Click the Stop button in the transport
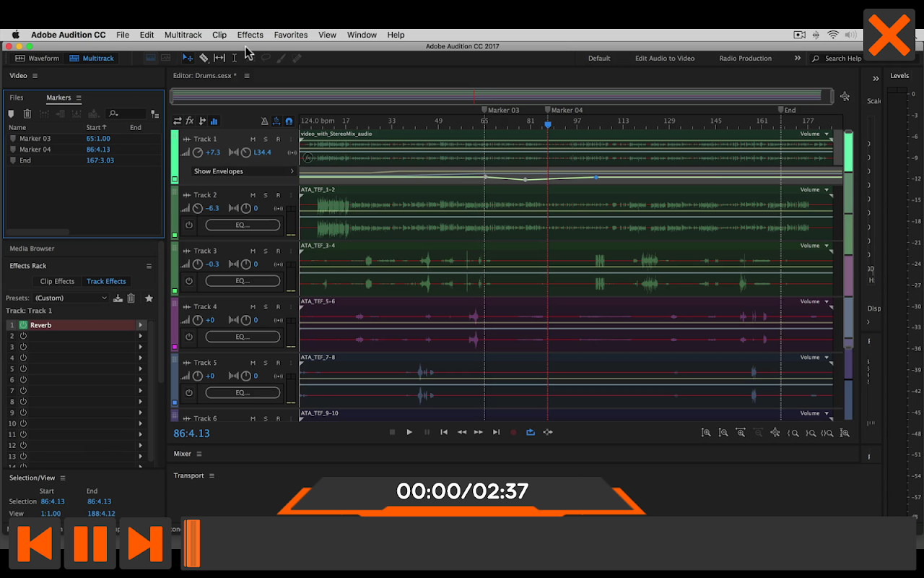 tap(392, 432)
